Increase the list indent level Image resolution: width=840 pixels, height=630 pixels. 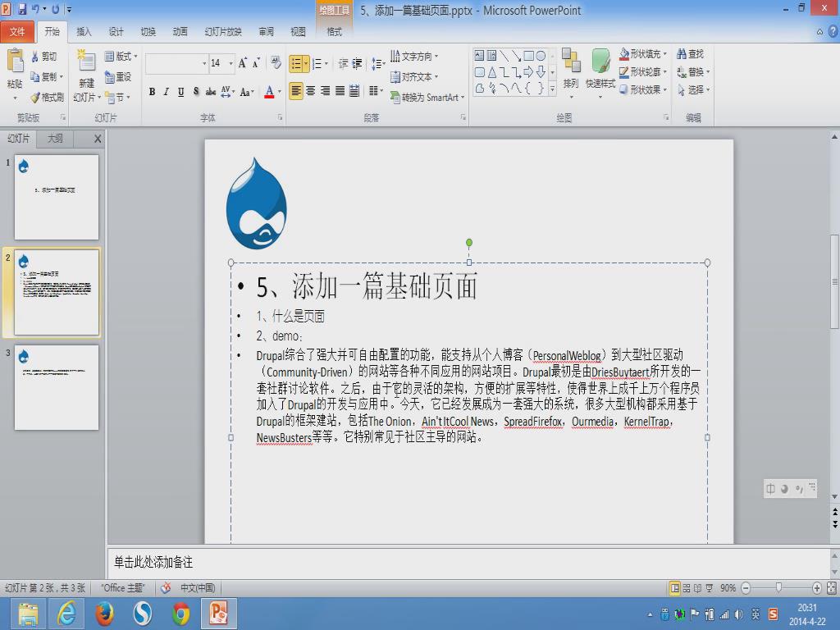click(x=357, y=64)
